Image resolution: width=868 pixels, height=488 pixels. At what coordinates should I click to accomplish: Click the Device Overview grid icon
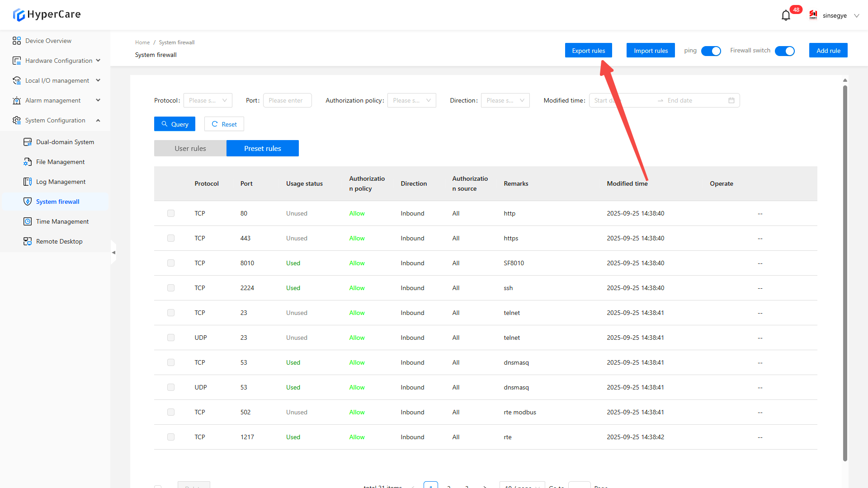pos(17,41)
